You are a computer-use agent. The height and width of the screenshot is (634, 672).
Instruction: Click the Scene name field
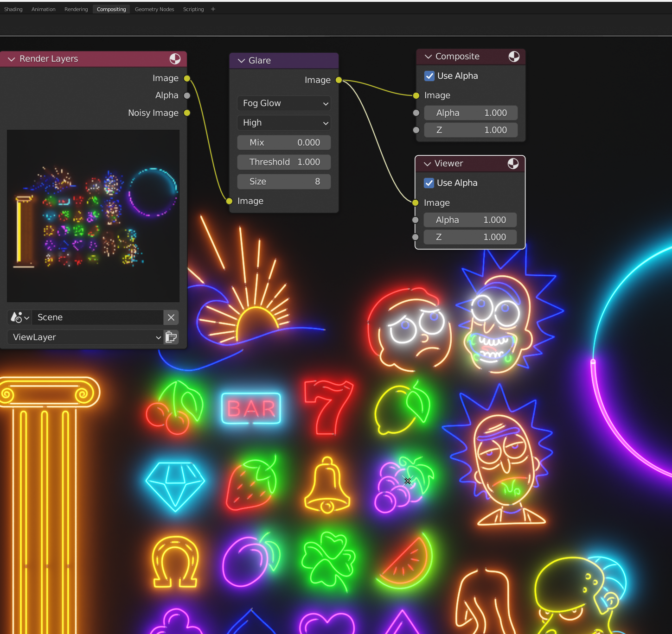[97, 317]
